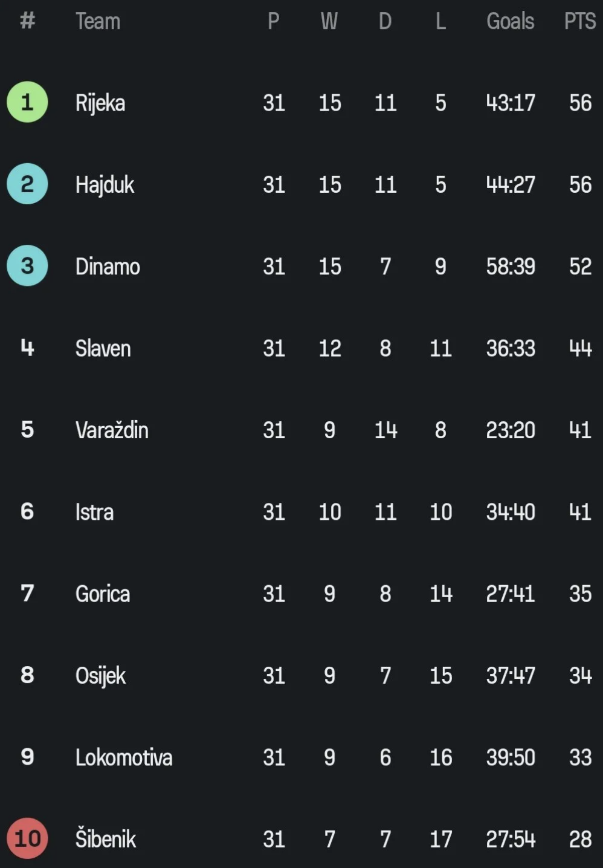The image size is (603, 868).
Task: Click Dinamo's 58:39 goals value
Action: (x=511, y=267)
